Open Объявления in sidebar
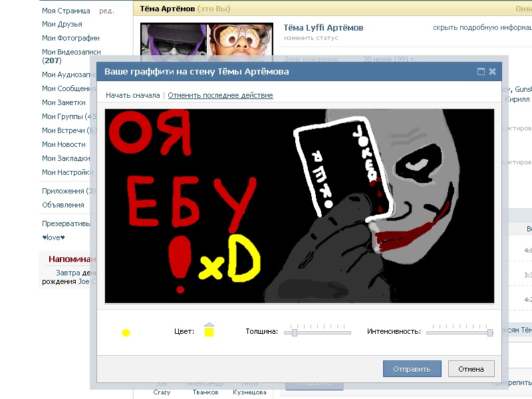Screen dimensions: 532x399 (x=63, y=205)
